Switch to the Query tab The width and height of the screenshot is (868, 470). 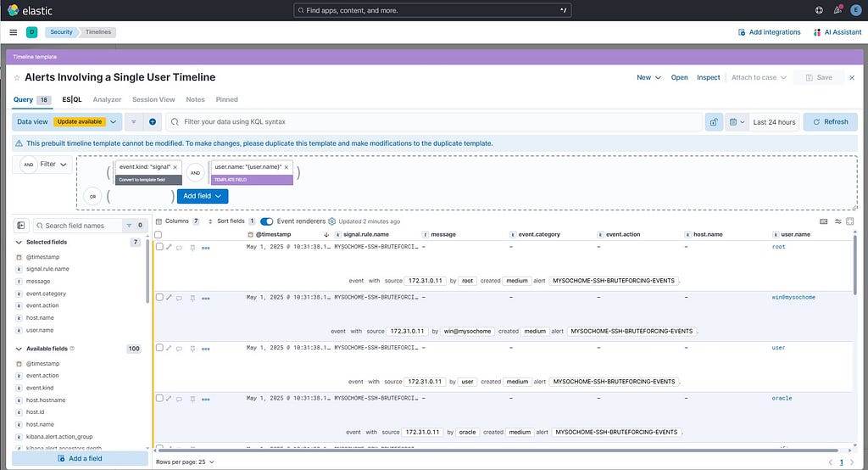coord(32,100)
